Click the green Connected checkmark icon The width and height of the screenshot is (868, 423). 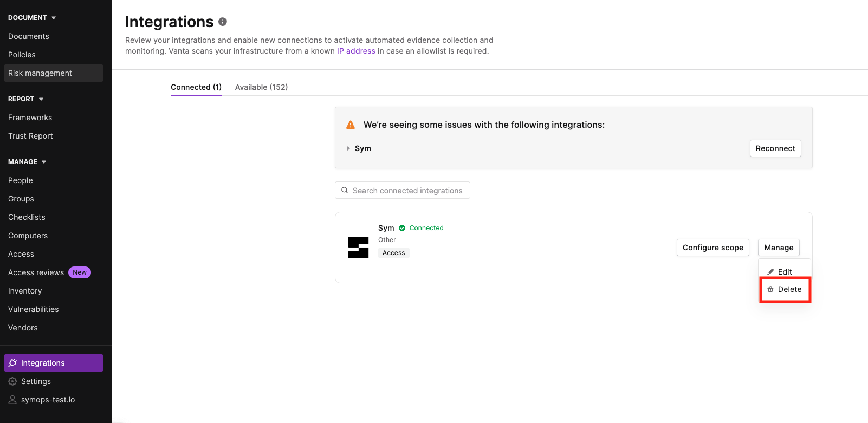402,228
